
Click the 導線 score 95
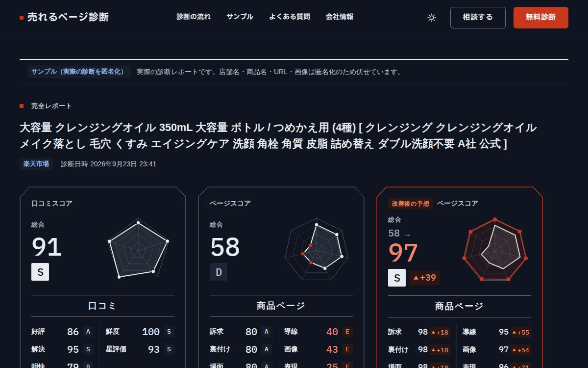504,332
